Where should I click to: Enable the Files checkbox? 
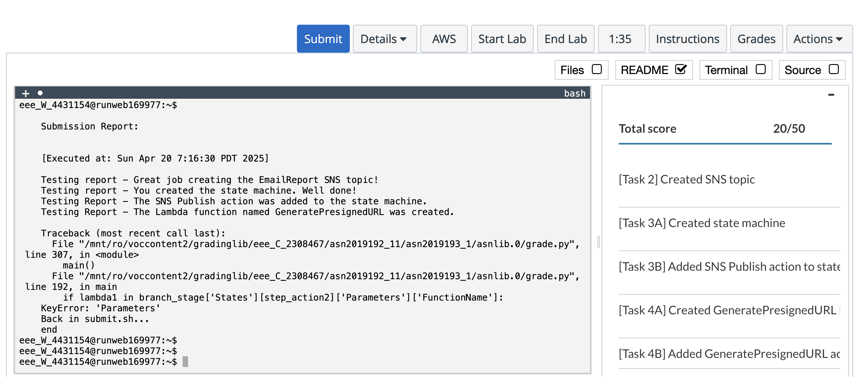point(597,69)
